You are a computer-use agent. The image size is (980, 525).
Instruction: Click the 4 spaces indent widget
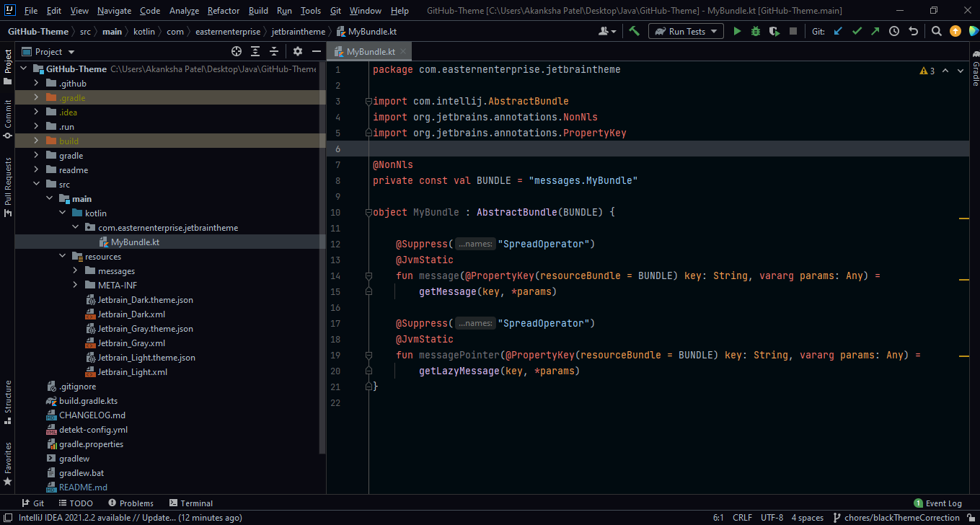(x=807, y=518)
